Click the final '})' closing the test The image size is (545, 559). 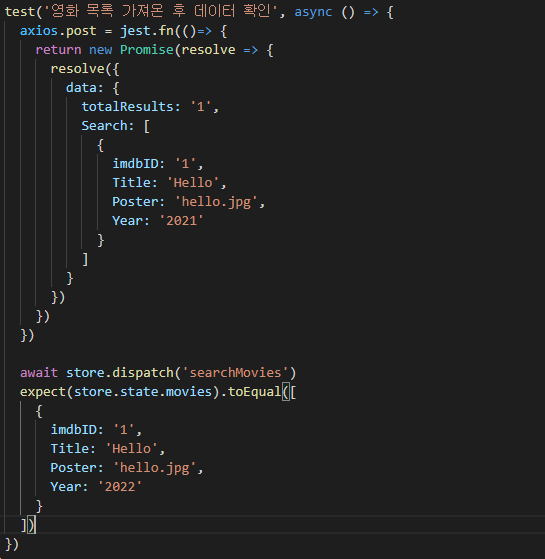(x=12, y=544)
